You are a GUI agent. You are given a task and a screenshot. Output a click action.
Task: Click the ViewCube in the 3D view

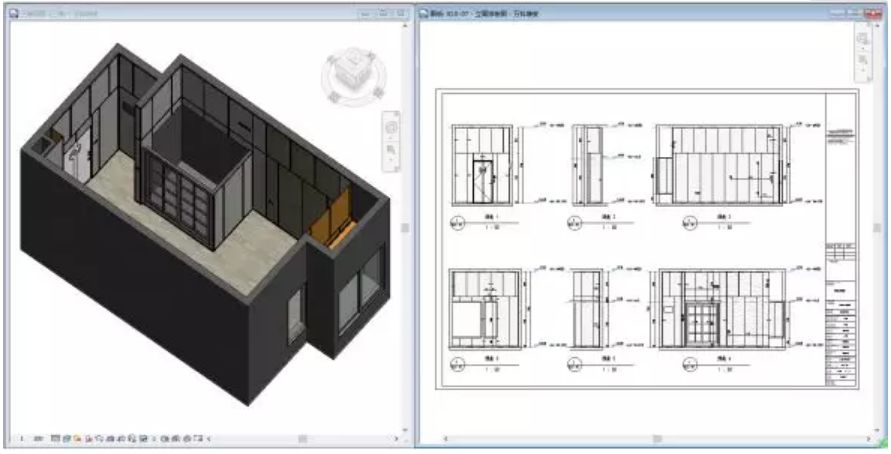point(353,77)
